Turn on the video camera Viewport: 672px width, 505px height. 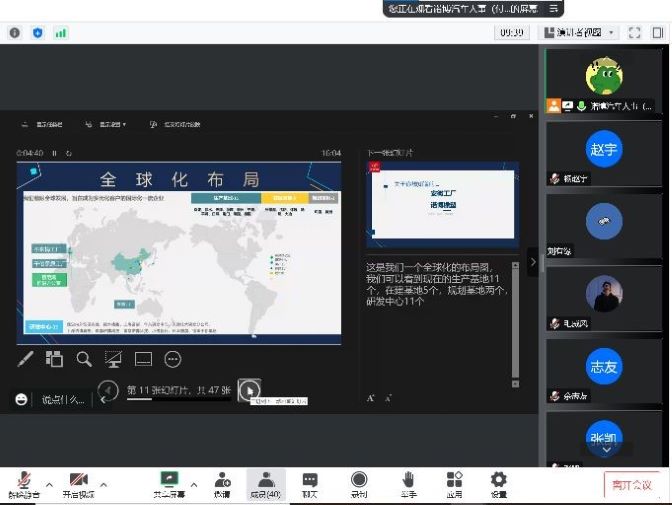click(79, 483)
